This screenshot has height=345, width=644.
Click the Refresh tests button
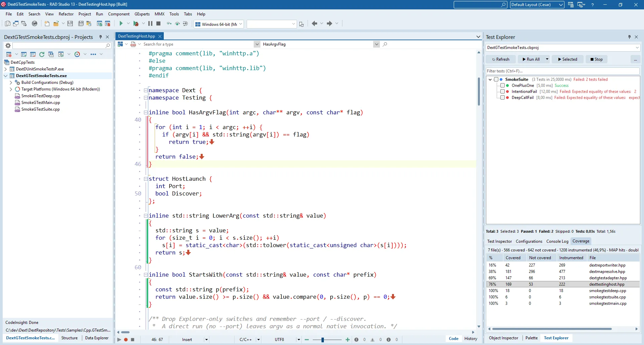(501, 59)
